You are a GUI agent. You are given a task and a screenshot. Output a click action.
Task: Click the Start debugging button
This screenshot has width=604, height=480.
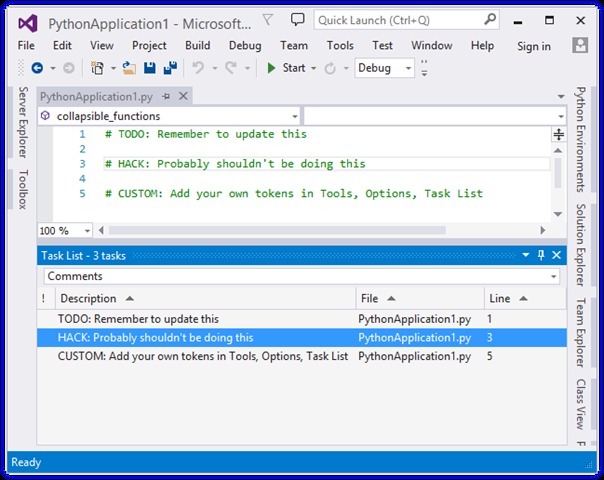(x=285, y=68)
